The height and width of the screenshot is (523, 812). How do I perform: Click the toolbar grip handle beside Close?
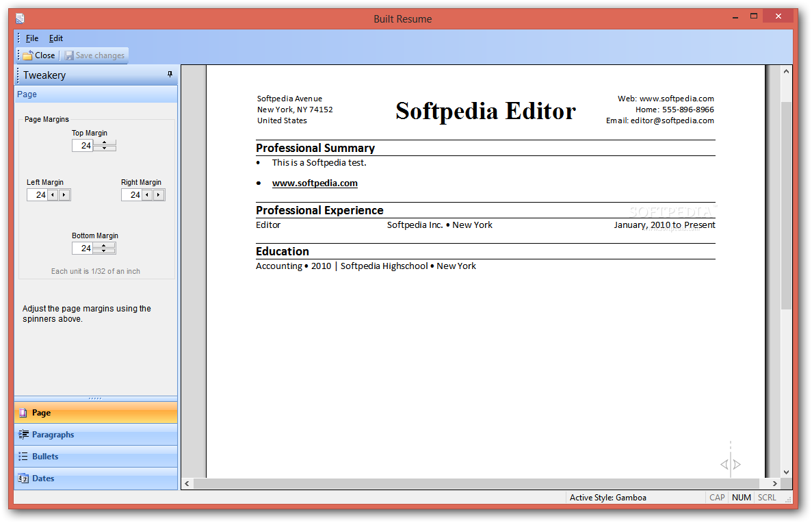(x=18, y=55)
